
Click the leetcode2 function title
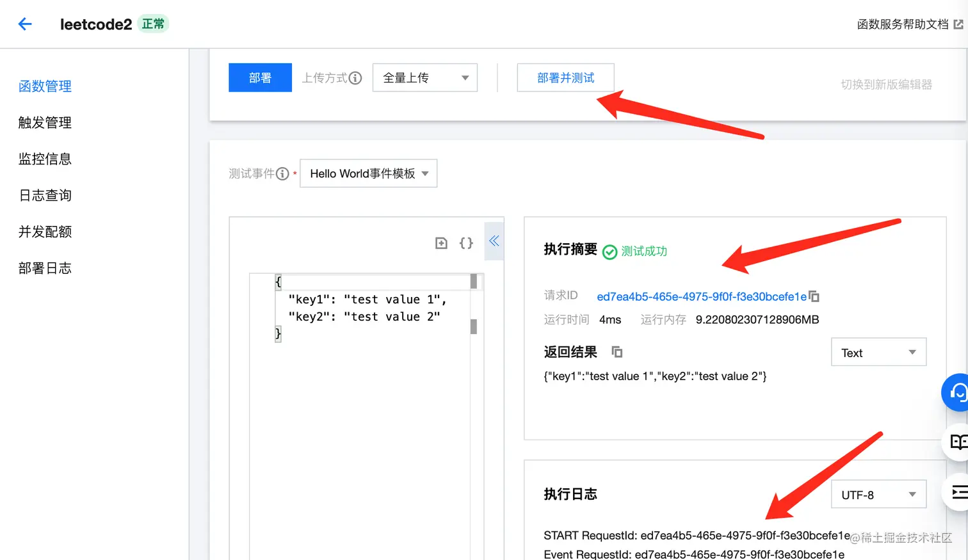point(96,24)
